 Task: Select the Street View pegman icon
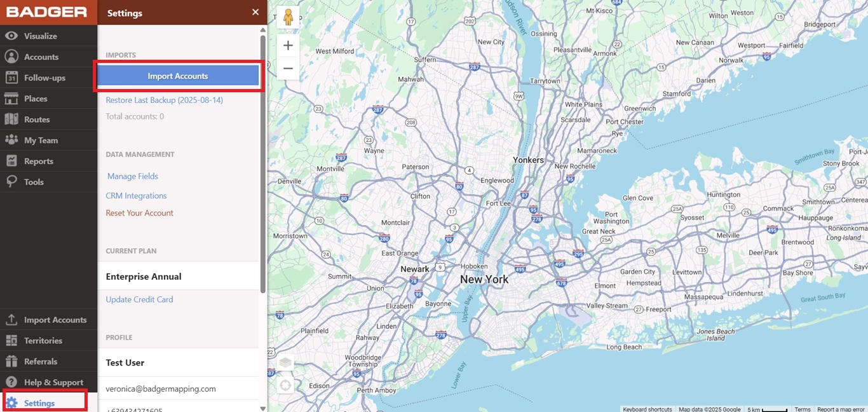[288, 17]
